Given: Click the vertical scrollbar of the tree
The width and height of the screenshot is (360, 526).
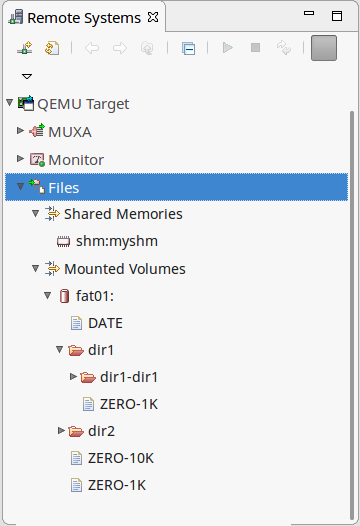Looking at the screenshot, I should click(352, 315).
